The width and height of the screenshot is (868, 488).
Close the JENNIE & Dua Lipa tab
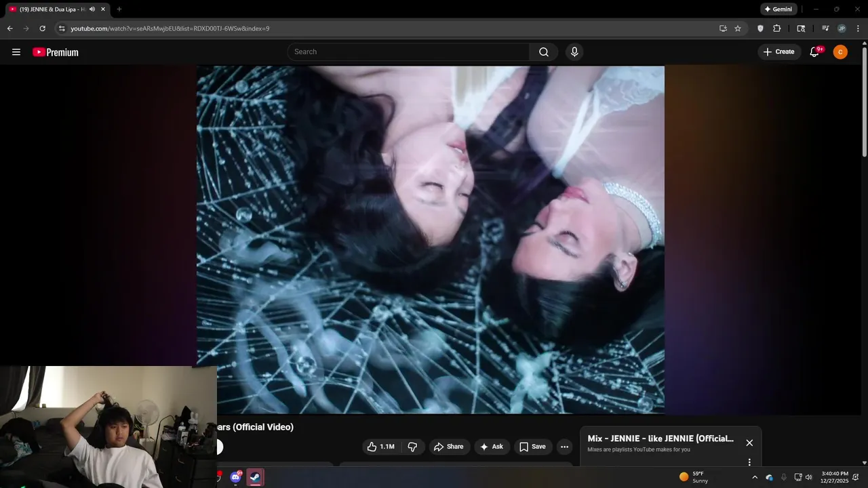[x=103, y=9]
